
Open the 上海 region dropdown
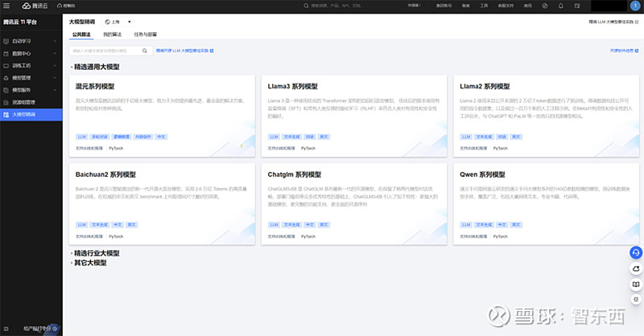tap(118, 22)
